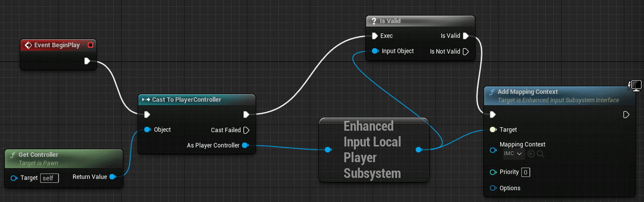Click the Is Valid exec output pin

coord(466,36)
